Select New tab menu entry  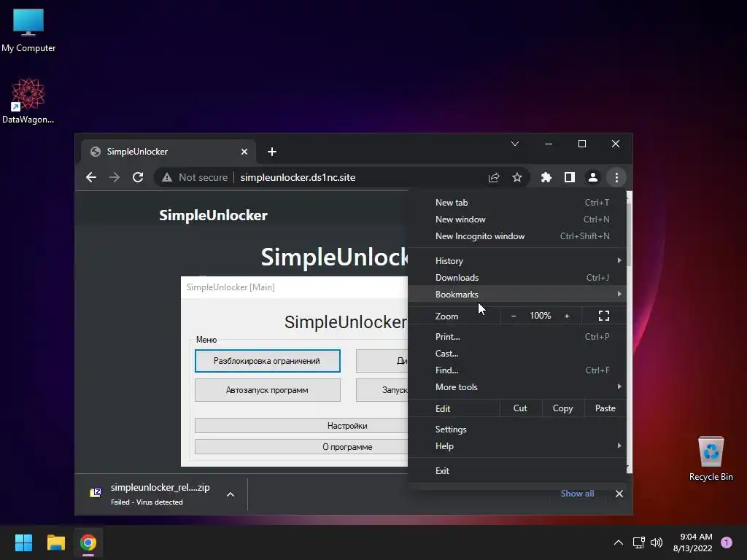pyautogui.click(x=517, y=203)
